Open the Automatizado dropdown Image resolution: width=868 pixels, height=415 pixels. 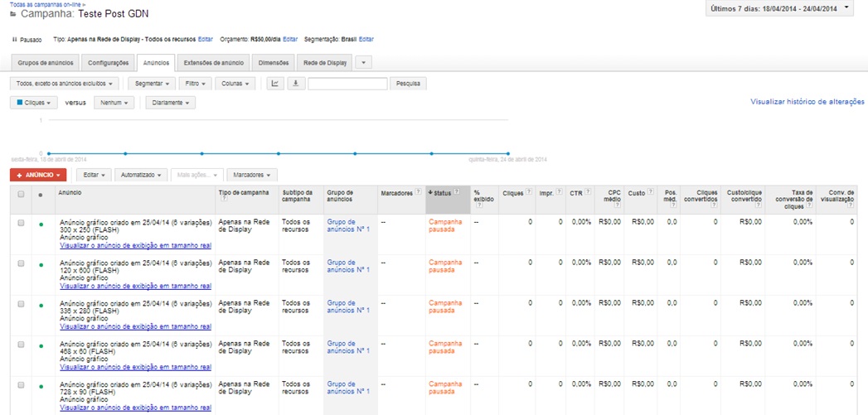(x=141, y=175)
